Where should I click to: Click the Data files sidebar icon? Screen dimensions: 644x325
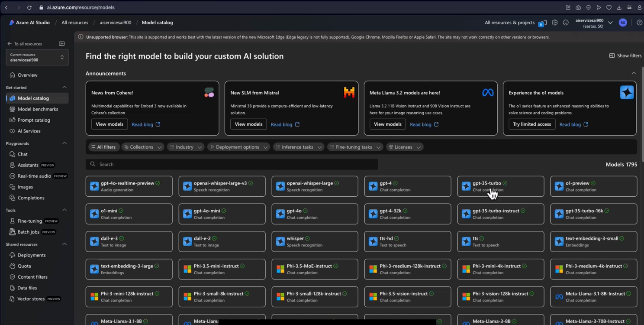[12, 288]
